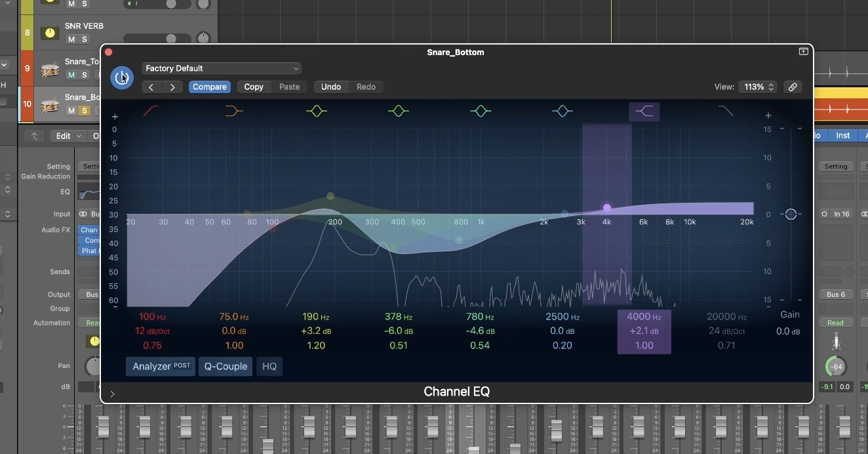
Task: Open the Bus 6 output slot
Action: point(836,294)
